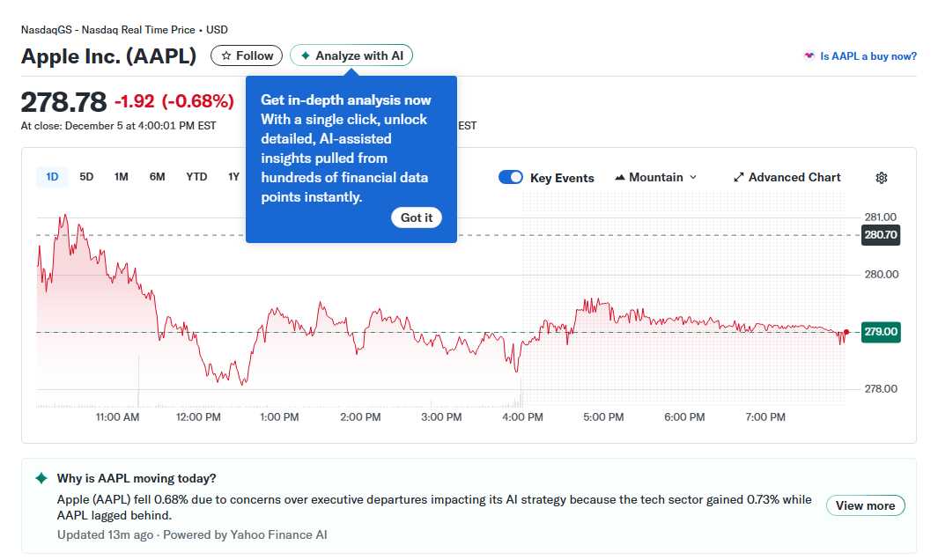Screen dimensions: 938x560
Task: Select the mountain chart style icon
Action: click(621, 177)
